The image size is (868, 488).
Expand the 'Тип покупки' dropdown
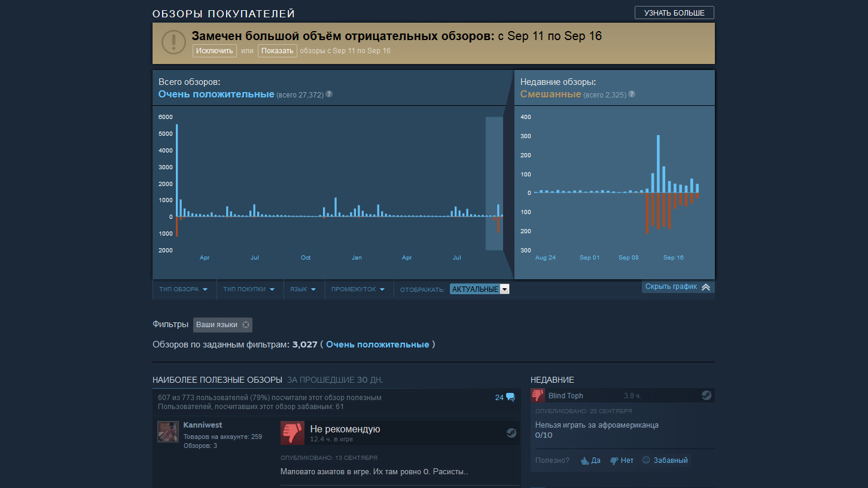pos(249,289)
